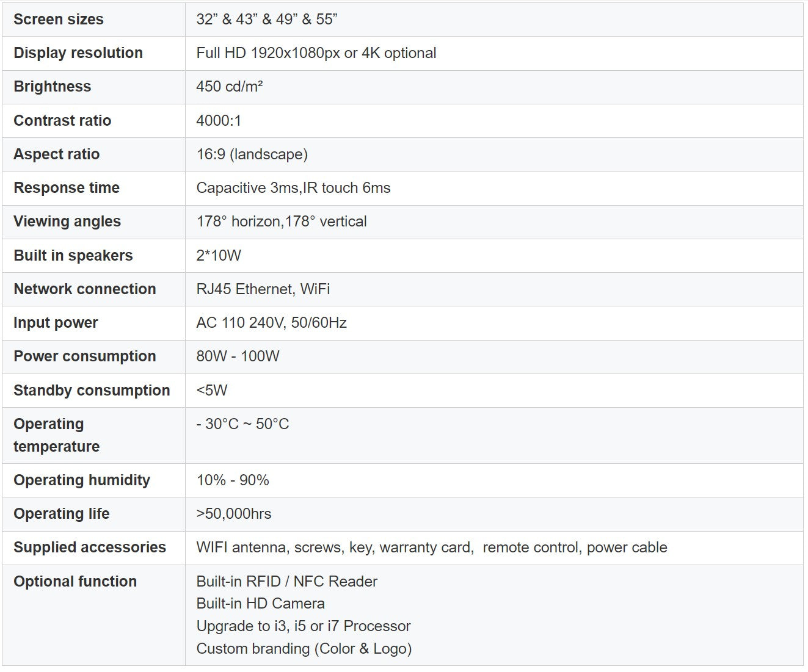Click the Brightness label cell
808x672 pixels.
tap(53, 87)
